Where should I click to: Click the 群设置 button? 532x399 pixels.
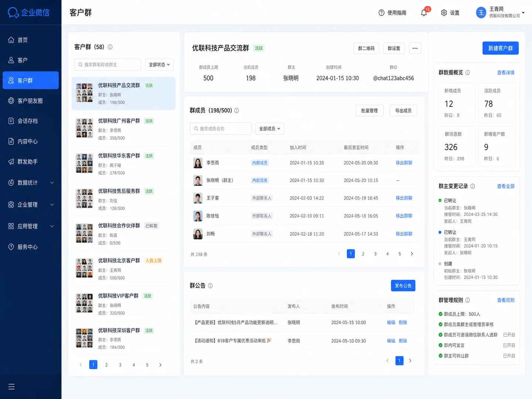[x=394, y=48]
